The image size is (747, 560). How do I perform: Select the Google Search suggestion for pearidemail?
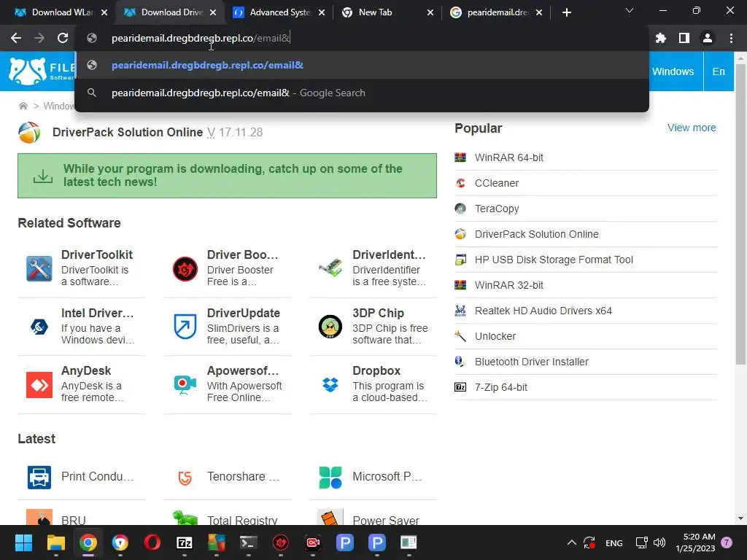[x=362, y=93]
